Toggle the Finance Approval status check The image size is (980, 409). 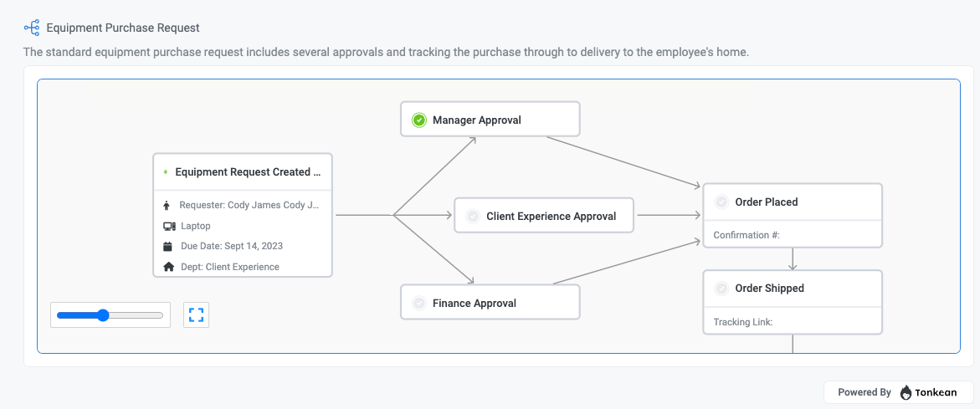click(419, 304)
